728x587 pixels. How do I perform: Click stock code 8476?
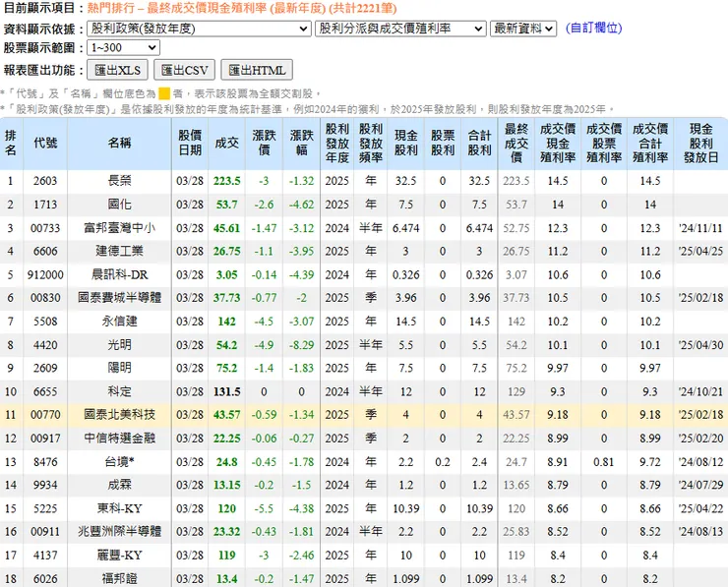click(45, 462)
